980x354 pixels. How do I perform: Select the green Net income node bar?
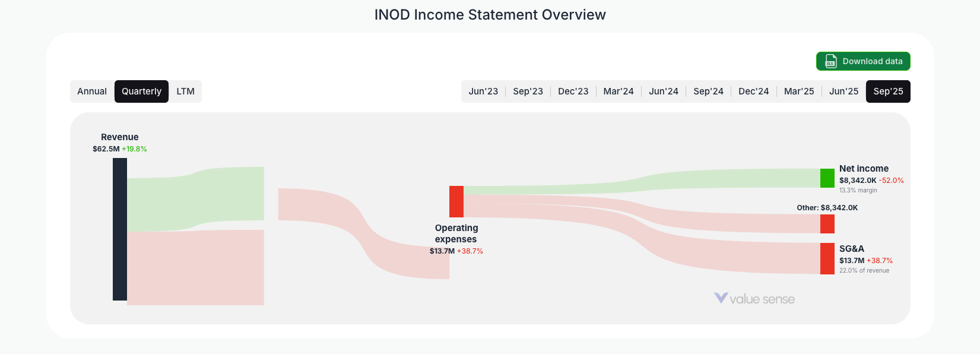(827, 178)
